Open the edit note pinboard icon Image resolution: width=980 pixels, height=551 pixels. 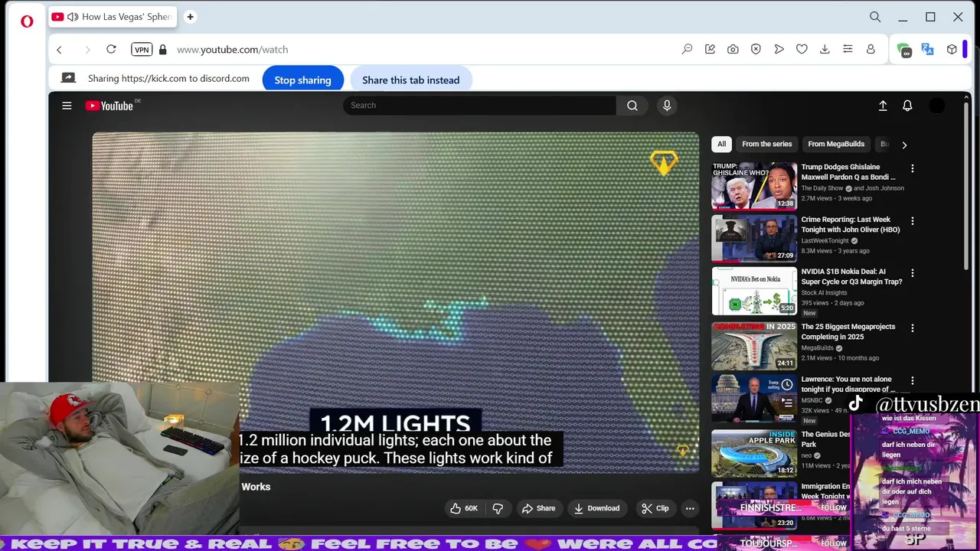click(710, 49)
